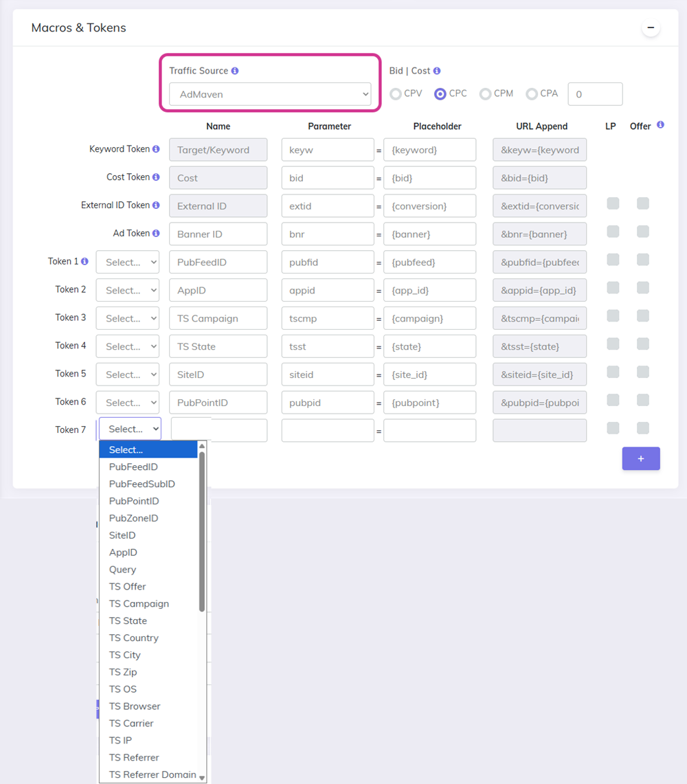687x784 pixels.
Task: Choose TS Country from the dropdown list
Action: [133, 638]
